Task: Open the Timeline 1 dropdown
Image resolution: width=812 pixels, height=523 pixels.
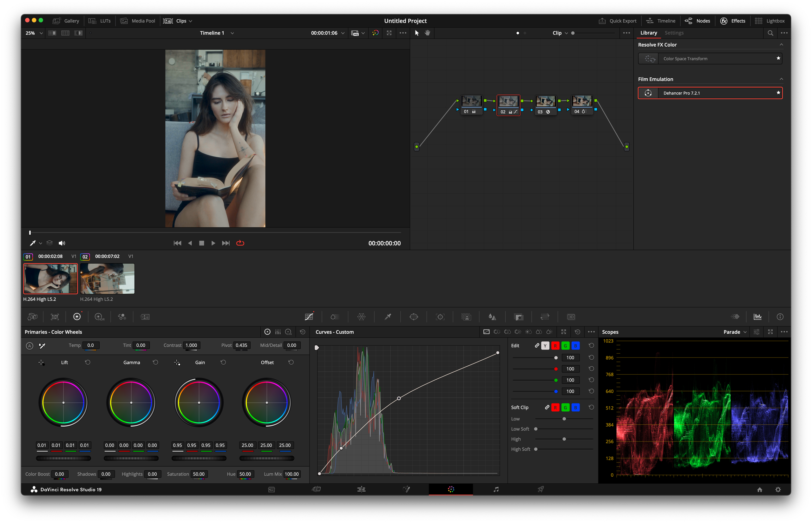Action: [232, 33]
